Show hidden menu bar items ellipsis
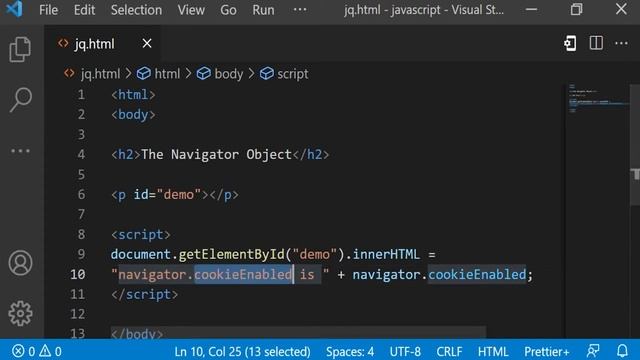Viewport: 640px width, 360px height. point(300,10)
